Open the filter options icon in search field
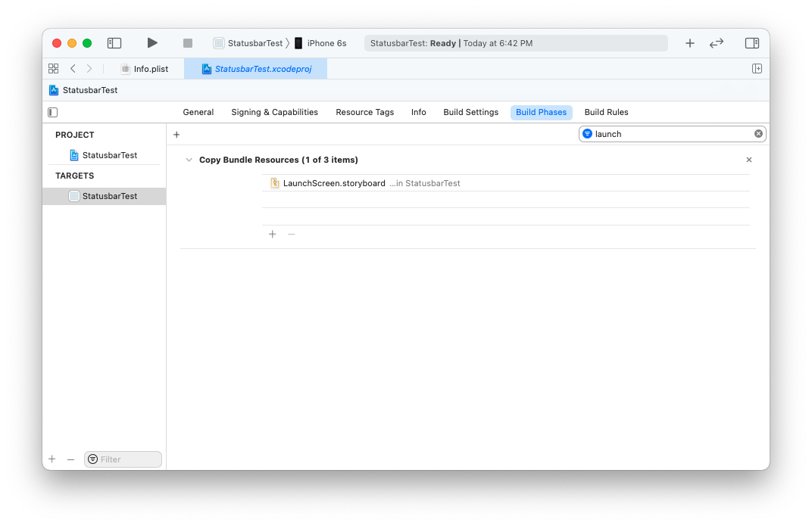Screen dimensions: 812x526 (x=587, y=134)
